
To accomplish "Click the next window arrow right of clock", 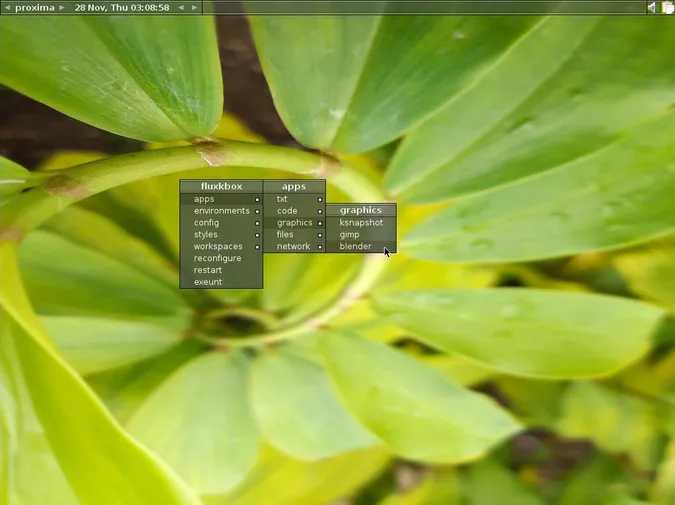I will (194, 7).
